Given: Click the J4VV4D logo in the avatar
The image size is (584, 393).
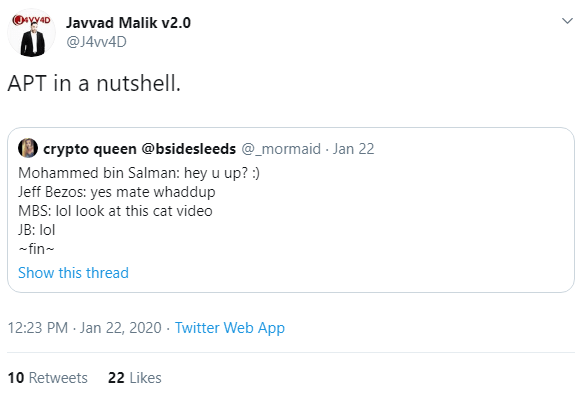Looking at the screenshot, I should 32,20.
